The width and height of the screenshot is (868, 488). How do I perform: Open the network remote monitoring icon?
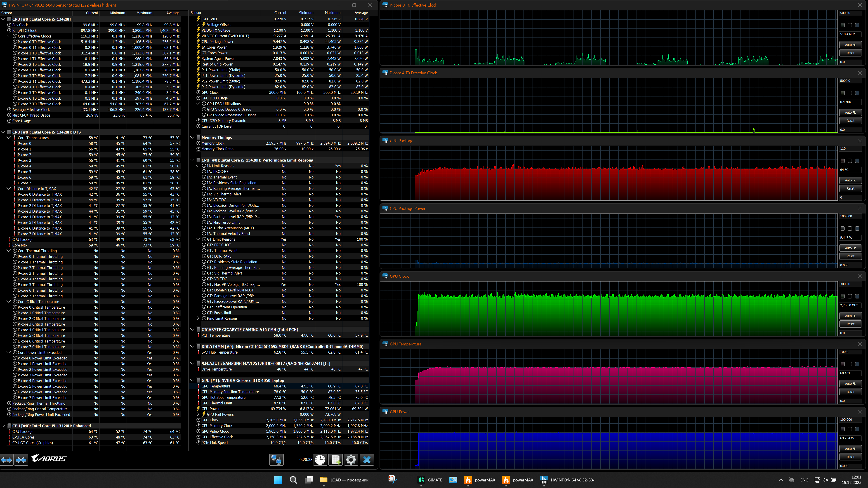click(276, 460)
